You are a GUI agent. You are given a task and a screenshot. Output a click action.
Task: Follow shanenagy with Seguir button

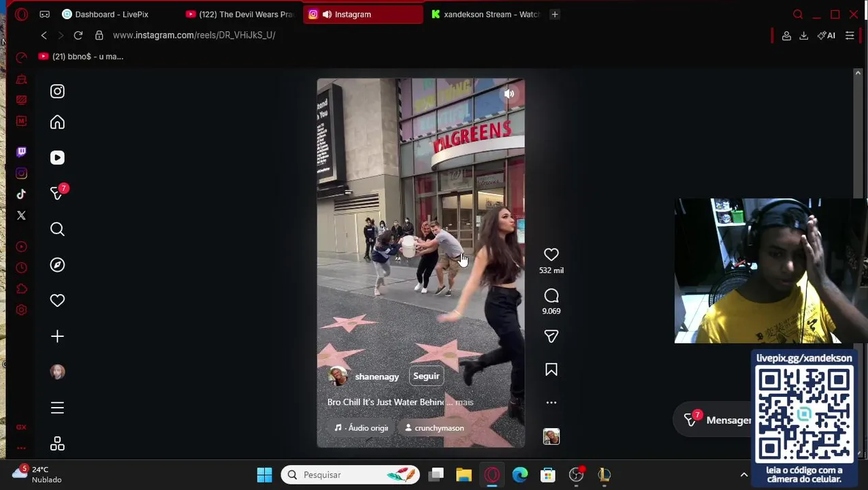pos(426,376)
